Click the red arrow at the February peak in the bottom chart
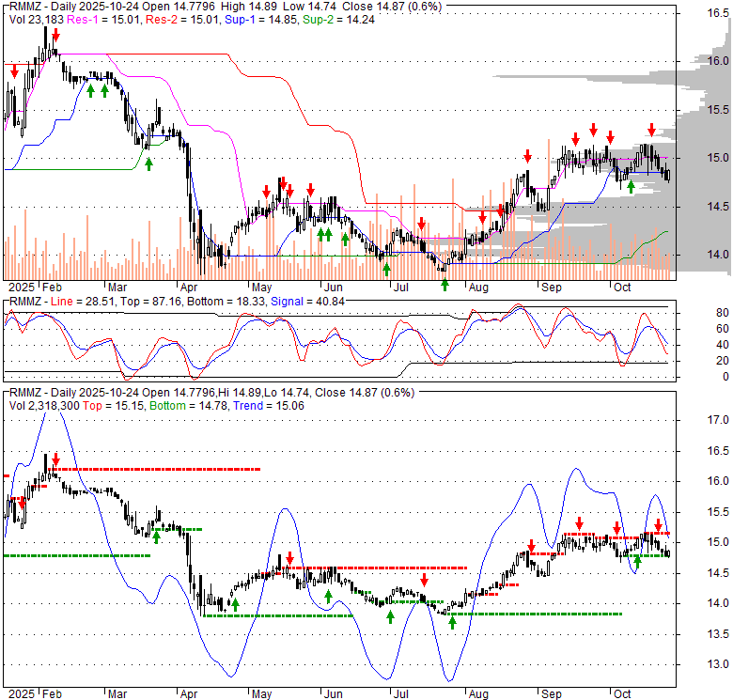Viewport: 733px width, 700px height. pyautogui.click(x=56, y=459)
